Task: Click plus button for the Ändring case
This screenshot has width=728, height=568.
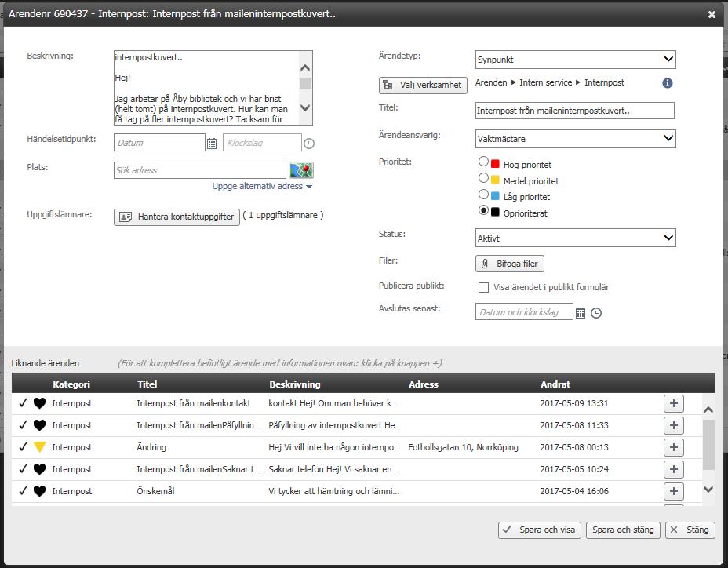Action: (x=674, y=447)
